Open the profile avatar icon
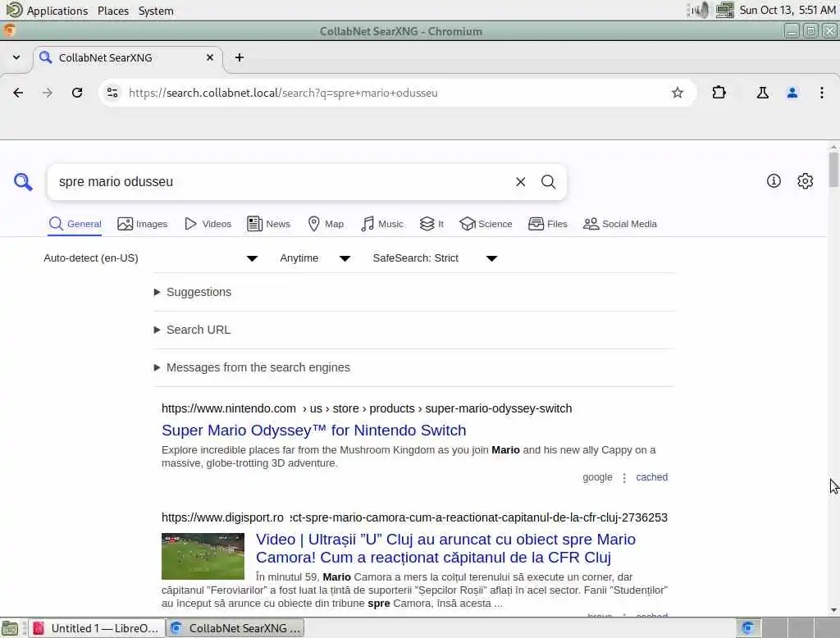The height and width of the screenshot is (638, 840). pos(792,93)
